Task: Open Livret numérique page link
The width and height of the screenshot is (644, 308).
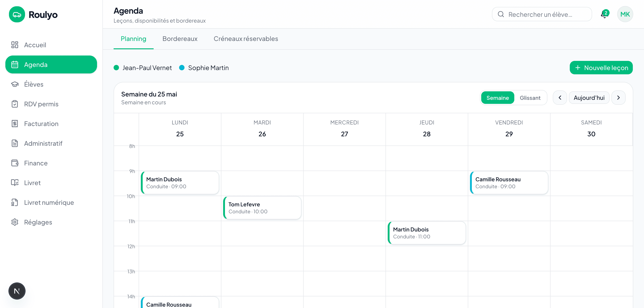Action: (51, 202)
